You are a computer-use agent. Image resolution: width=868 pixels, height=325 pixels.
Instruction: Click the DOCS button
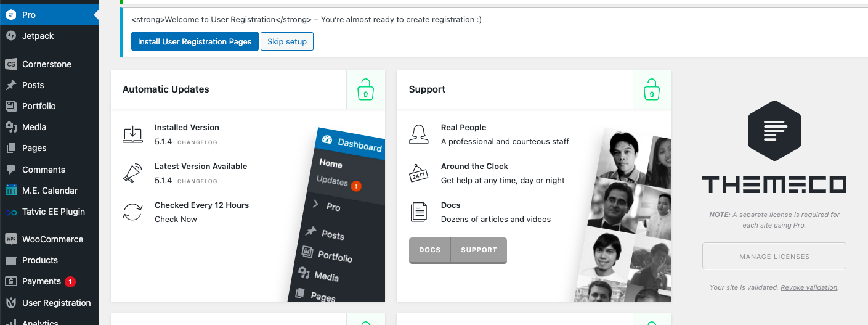click(x=430, y=250)
